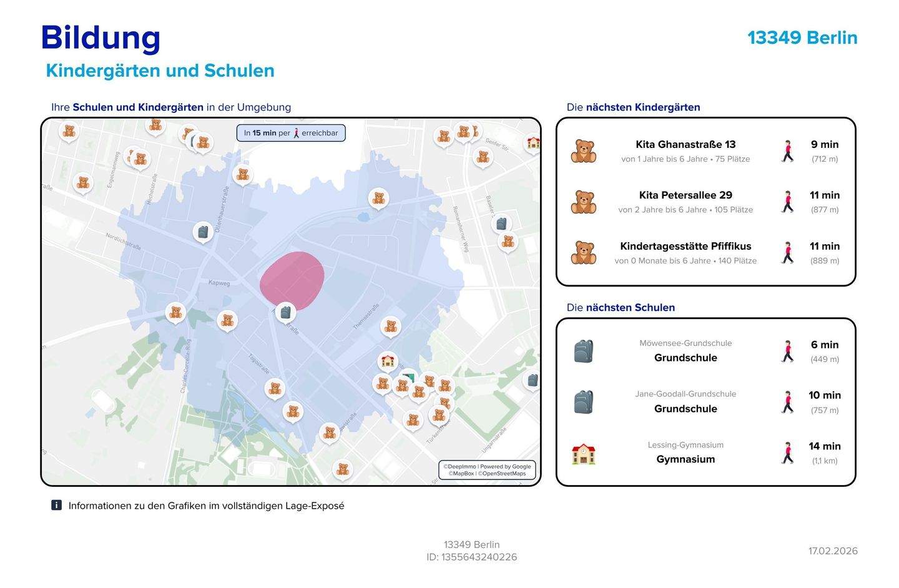Click the 'In 15 min per erreichbar' badge

pyautogui.click(x=291, y=133)
